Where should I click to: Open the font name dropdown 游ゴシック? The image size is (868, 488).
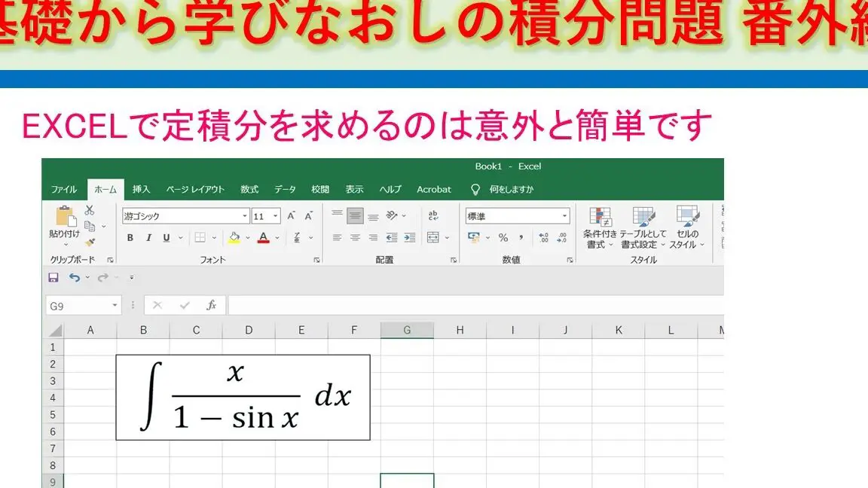click(x=185, y=216)
